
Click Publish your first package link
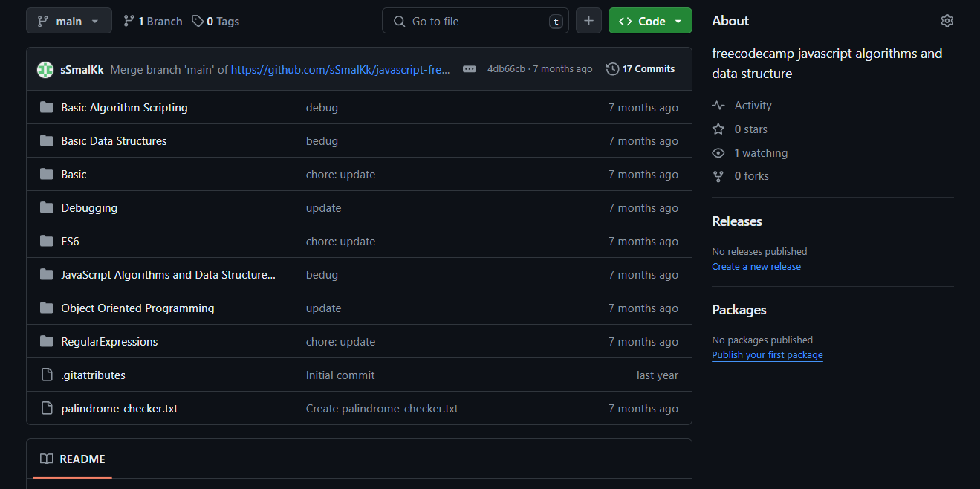coord(768,355)
